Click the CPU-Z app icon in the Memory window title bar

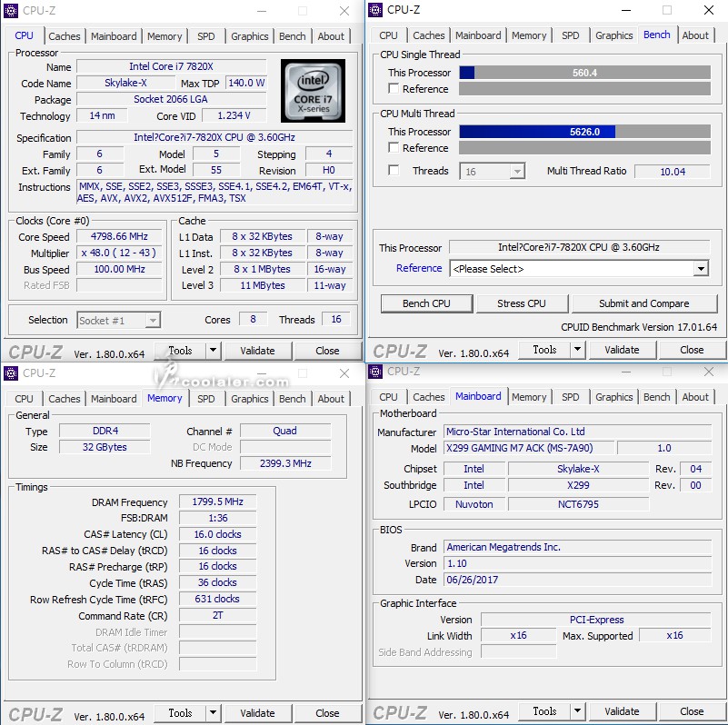click(x=10, y=373)
